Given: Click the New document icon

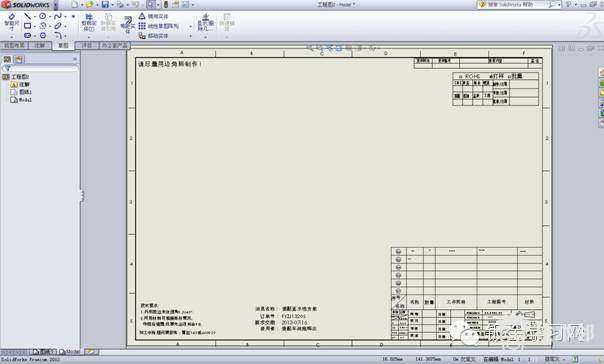Looking at the screenshot, I should (74, 5).
